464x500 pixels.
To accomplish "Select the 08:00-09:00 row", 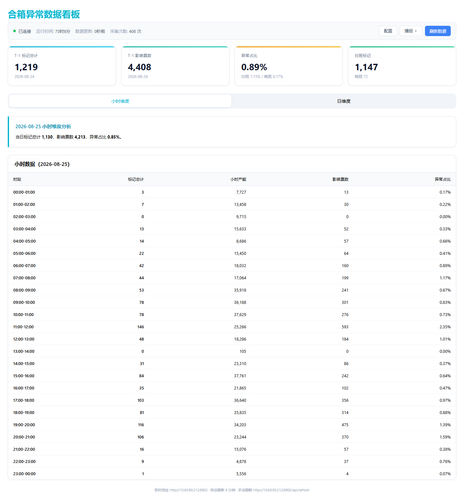I will tap(232, 290).
